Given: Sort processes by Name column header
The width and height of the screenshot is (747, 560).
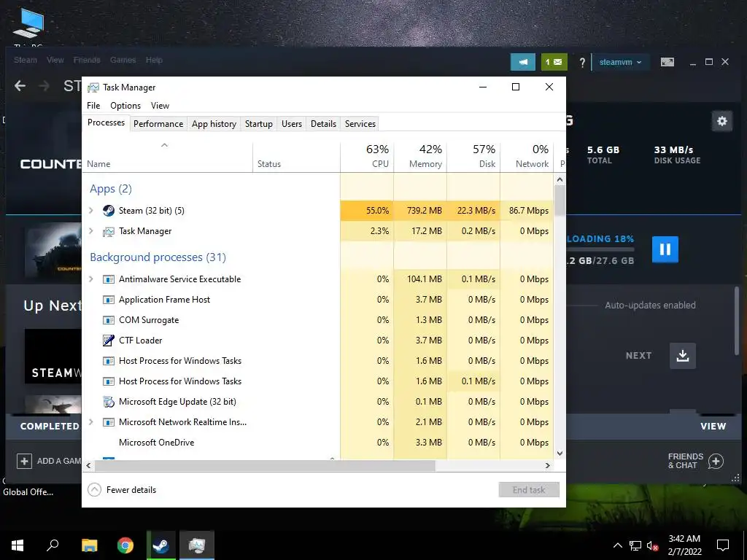Looking at the screenshot, I should (x=167, y=157).
